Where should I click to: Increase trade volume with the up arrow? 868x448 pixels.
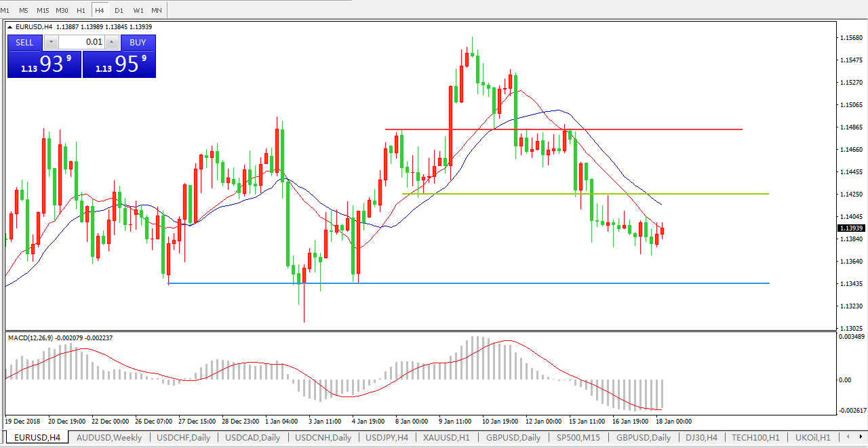[x=112, y=43]
